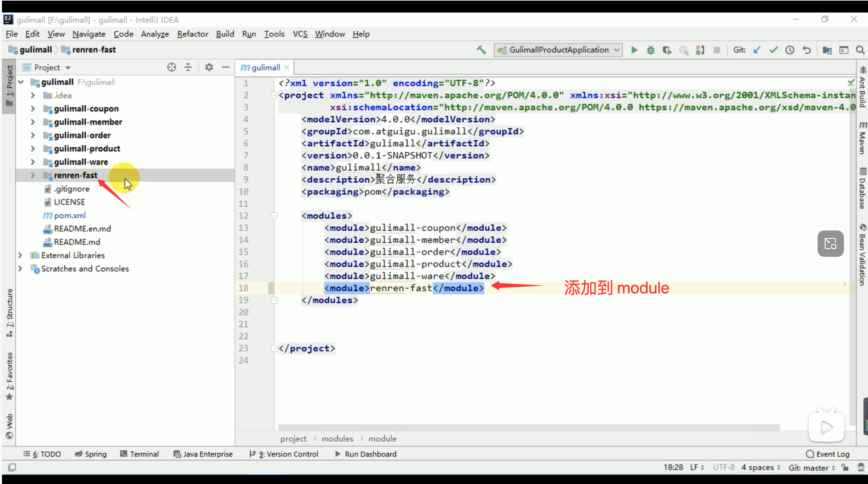The height and width of the screenshot is (484, 868).
Task: Click locate target icon in Project panel
Action: point(171,67)
